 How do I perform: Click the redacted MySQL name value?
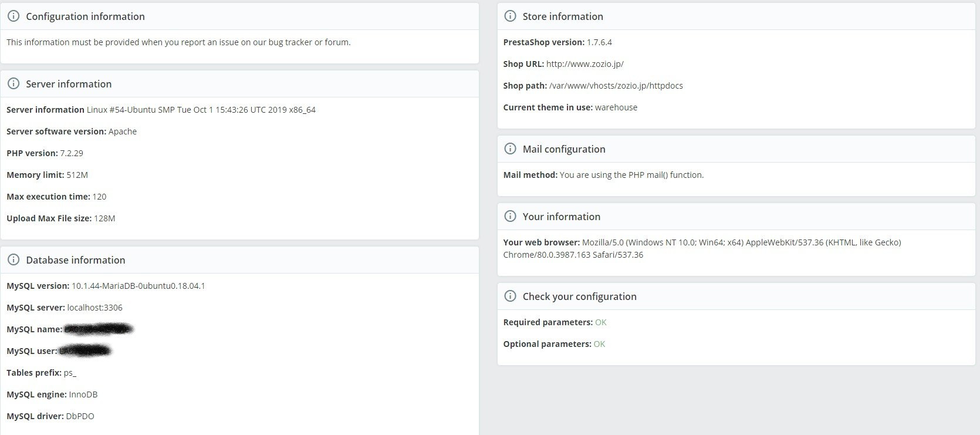(x=99, y=329)
